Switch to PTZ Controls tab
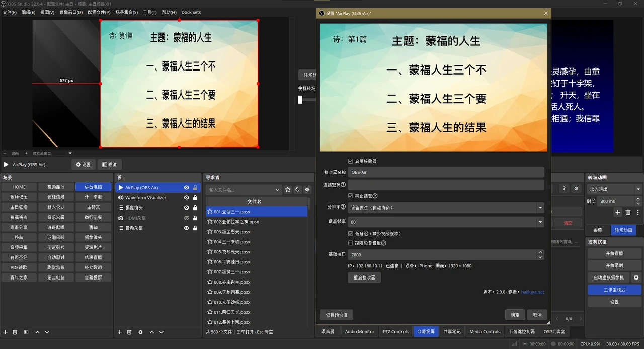This screenshot has height=349, width=644. click(396, 332)
